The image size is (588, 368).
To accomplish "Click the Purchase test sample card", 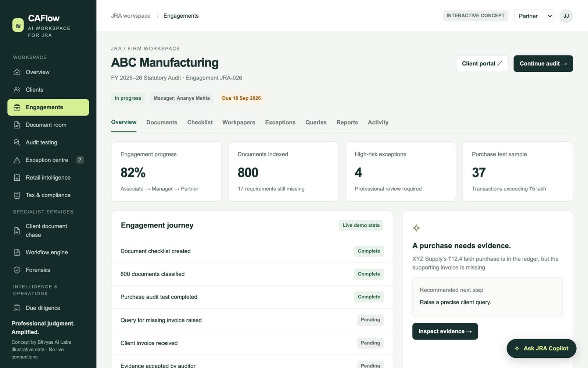I will (x=517, y=171).
